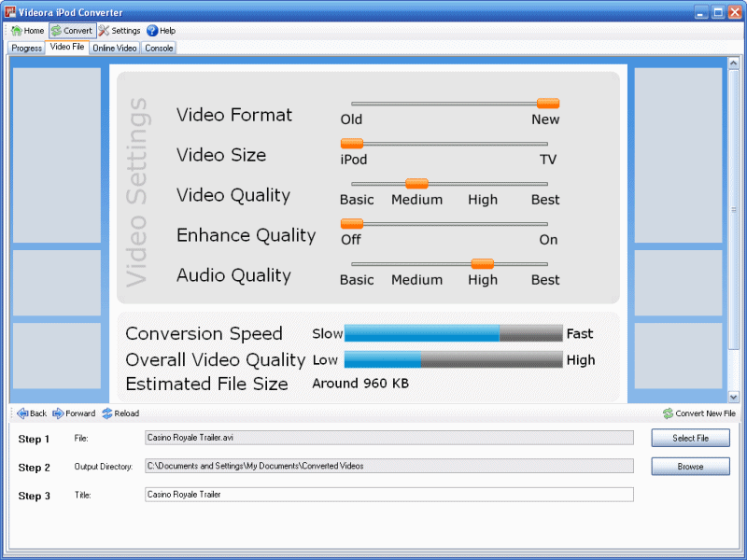
Task: Click the "Old" label under Video Format
Action: click(352, 119)
